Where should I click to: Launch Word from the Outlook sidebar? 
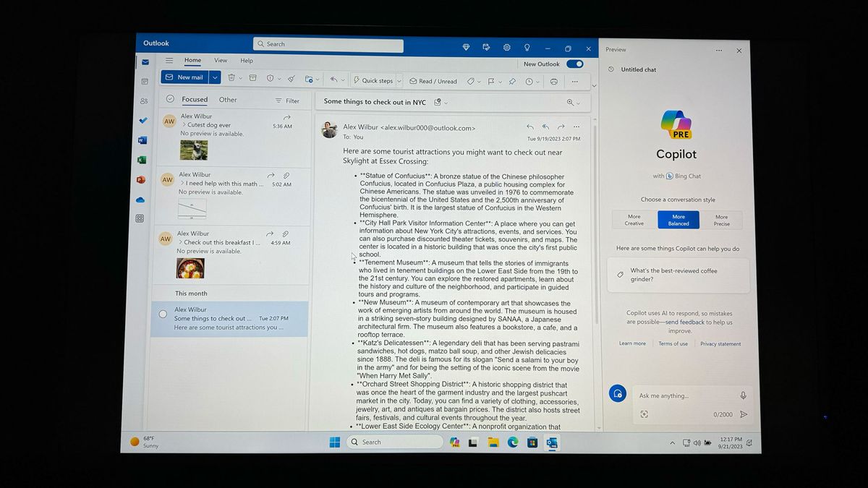pyautogui.click(x=142, y=140)
